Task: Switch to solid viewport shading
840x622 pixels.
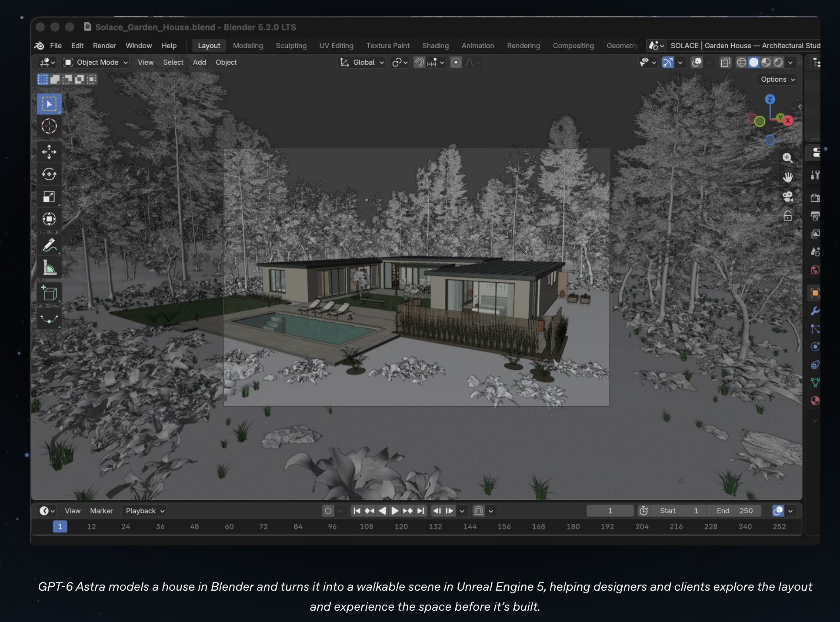Action: 754,62
